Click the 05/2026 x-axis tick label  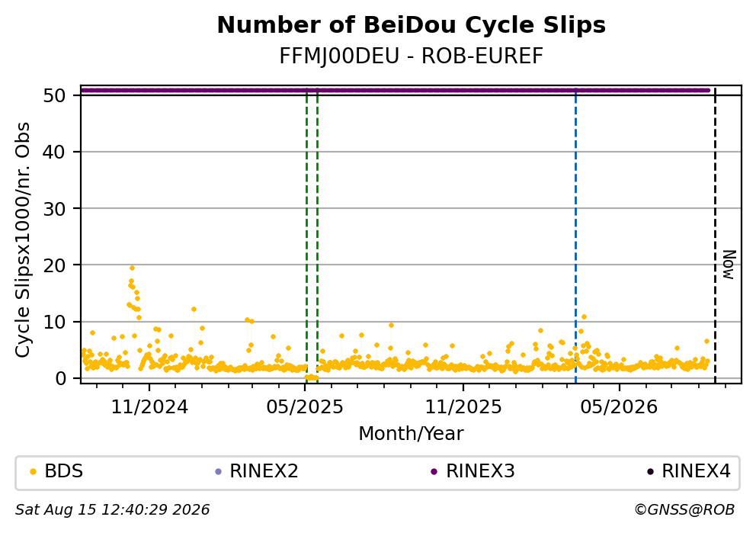[619, 407]
